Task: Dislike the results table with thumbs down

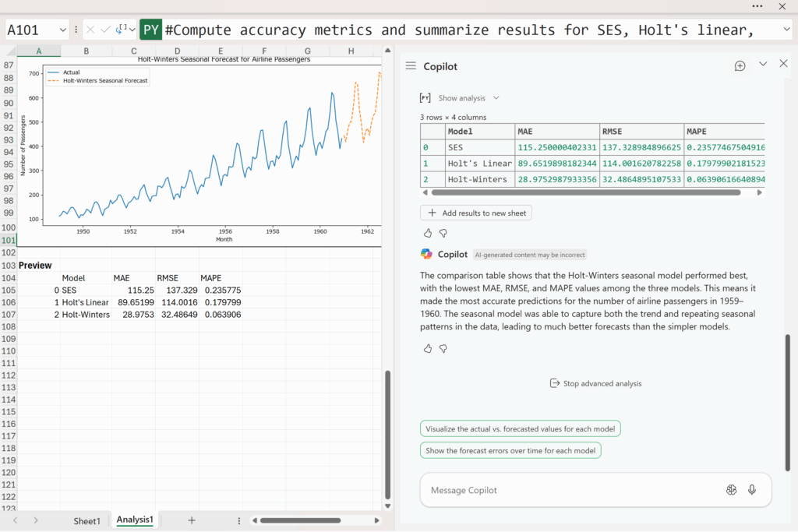Action: click(443, 233)
